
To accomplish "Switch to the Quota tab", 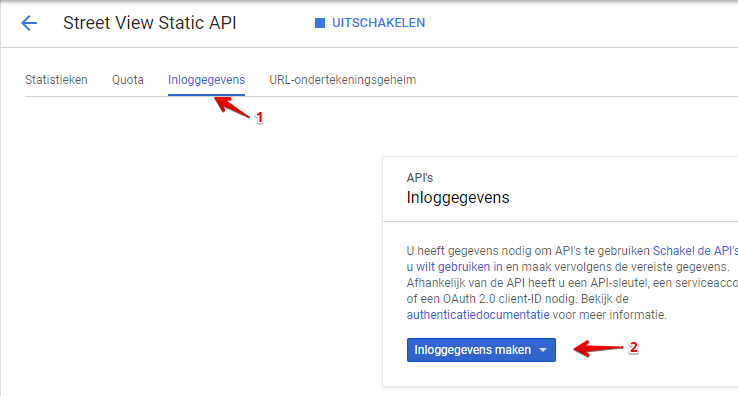I will tap(128, 80).
